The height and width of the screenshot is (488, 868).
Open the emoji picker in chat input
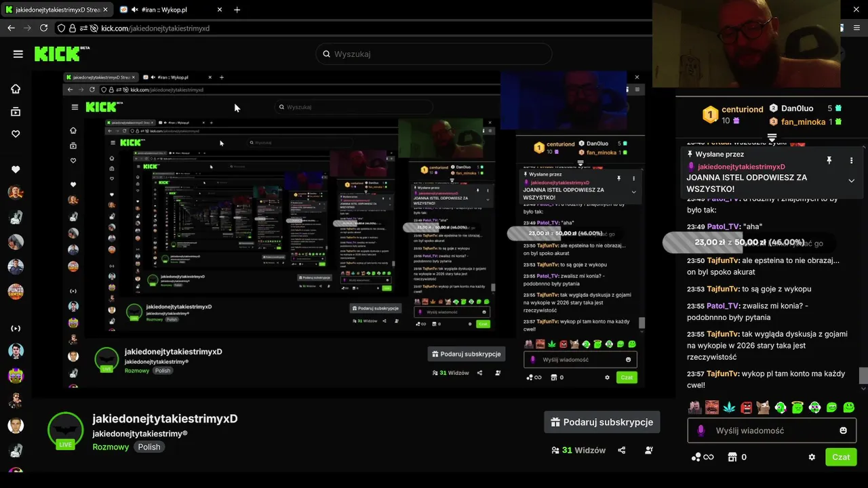click(x=843, y=430)
